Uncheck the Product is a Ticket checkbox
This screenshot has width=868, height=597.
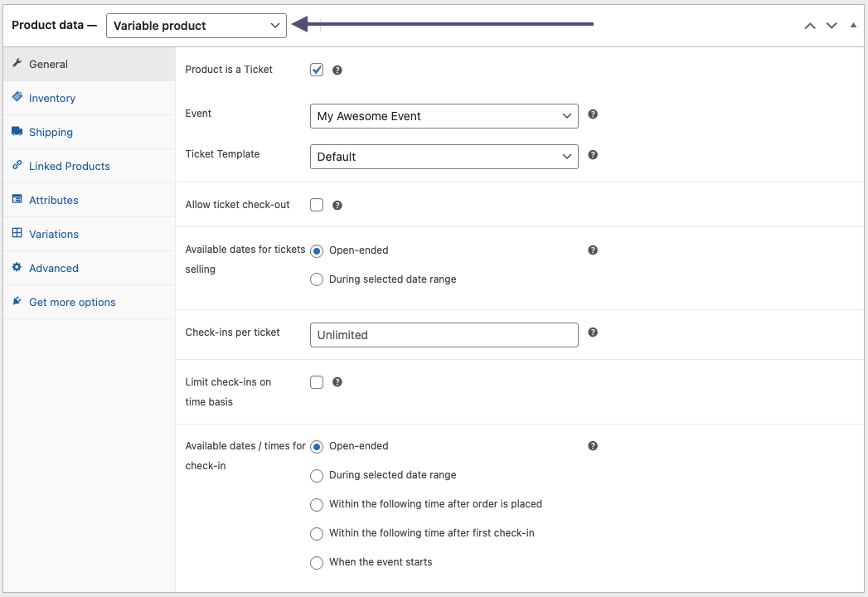317,70
